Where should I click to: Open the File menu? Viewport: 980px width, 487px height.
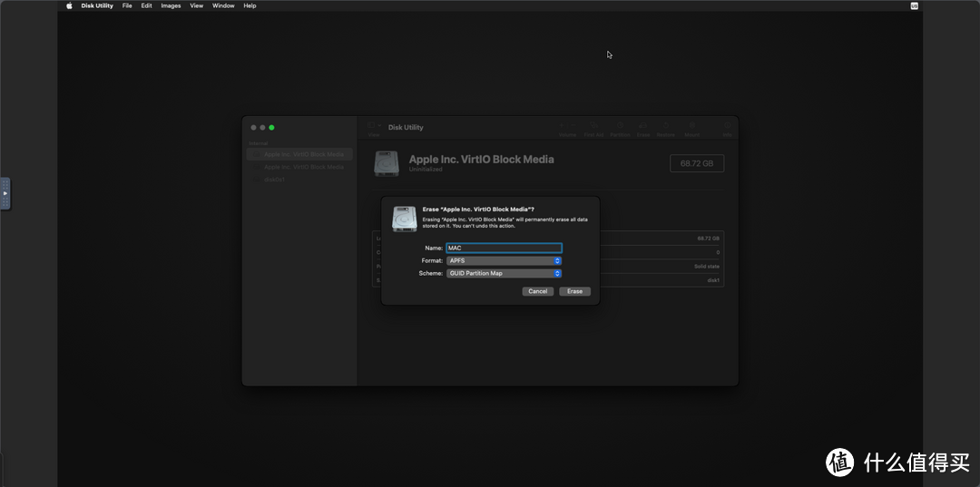coord(127,5)
